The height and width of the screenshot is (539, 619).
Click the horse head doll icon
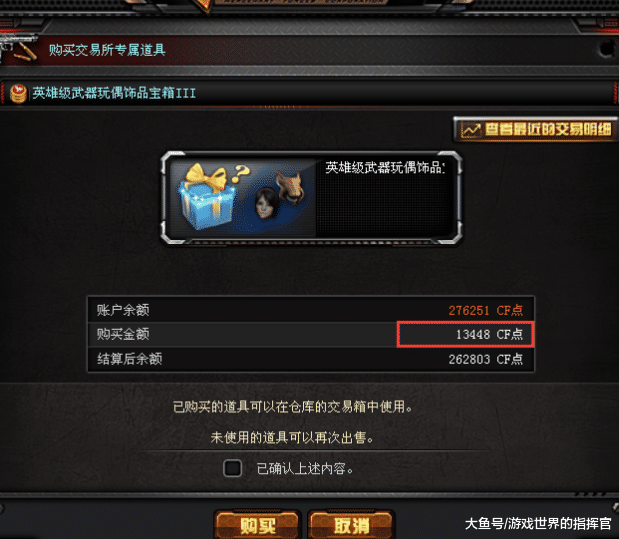click(290, 188)
